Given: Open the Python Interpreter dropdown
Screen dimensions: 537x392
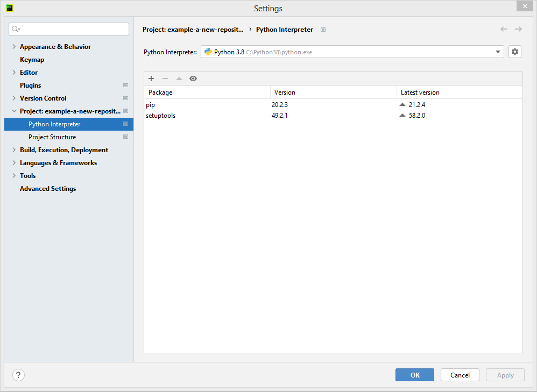Looking at the screenshot, I should click(497, 52).
